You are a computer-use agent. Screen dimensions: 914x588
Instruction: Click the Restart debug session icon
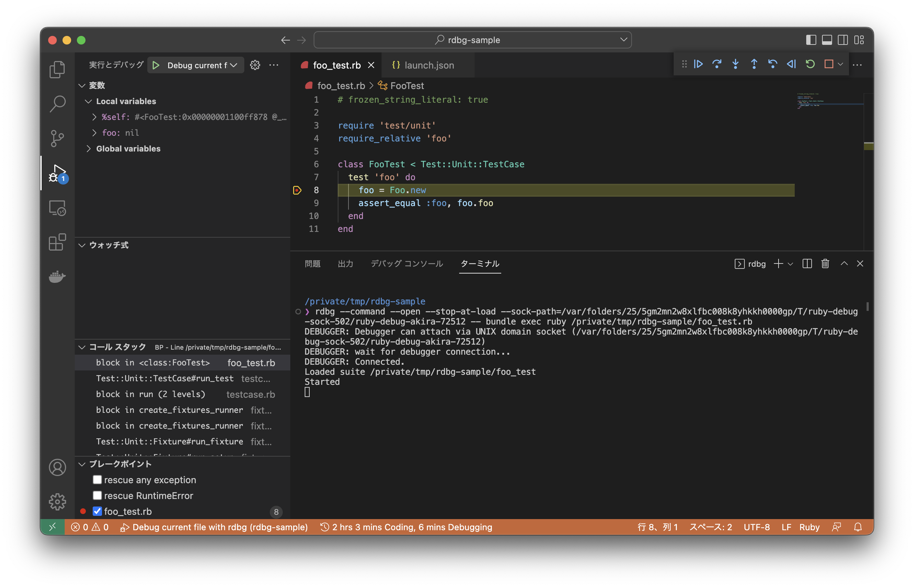pos(810,64)
